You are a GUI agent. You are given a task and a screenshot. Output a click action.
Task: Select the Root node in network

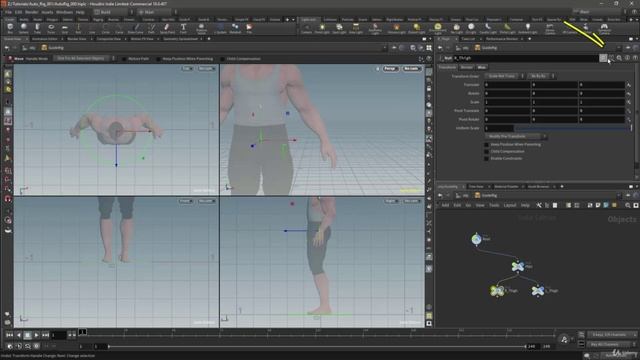click(476, 239)
